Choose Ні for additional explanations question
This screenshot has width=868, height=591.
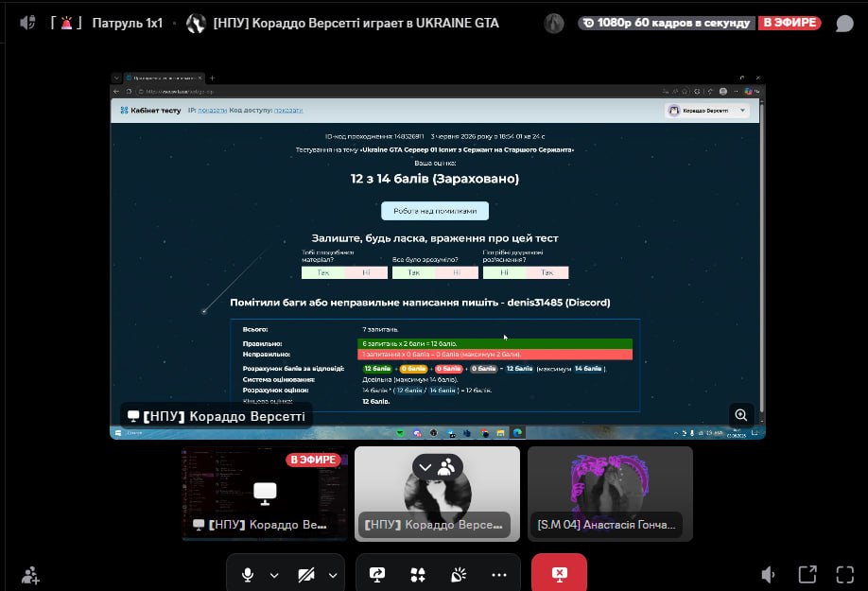coord(504,272)
